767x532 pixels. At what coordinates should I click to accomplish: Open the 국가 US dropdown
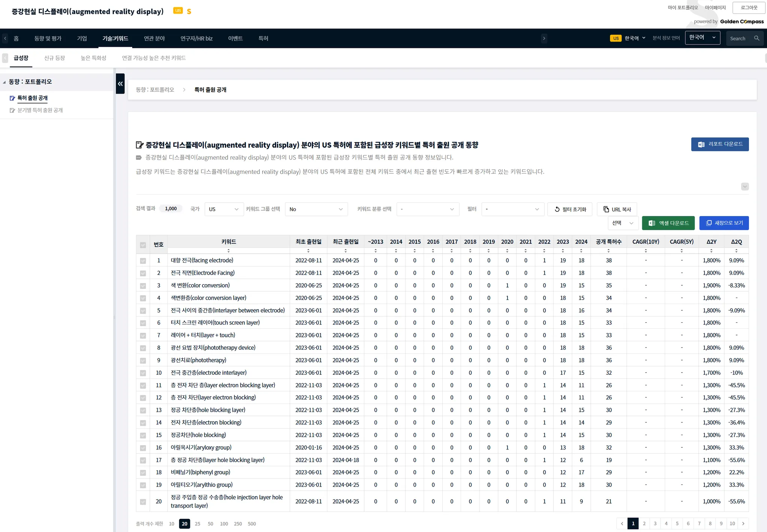(224, 209)
